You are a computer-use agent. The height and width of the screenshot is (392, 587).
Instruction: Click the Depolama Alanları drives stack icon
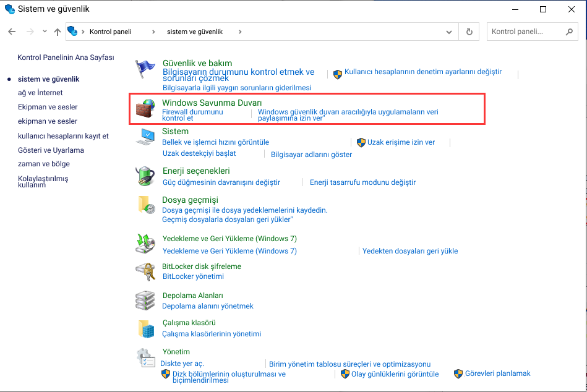tap(145, 300)
